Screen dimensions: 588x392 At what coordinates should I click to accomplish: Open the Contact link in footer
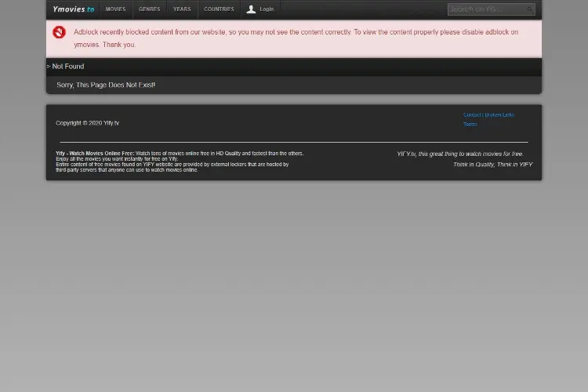click(472, 114)
